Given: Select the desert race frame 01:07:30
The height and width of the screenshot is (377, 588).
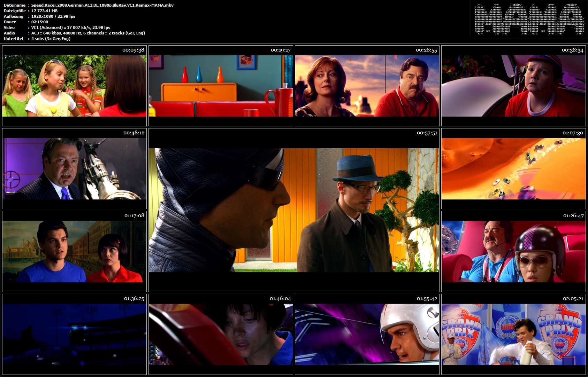Looking at the screenshot, I should tap(513, 168).
